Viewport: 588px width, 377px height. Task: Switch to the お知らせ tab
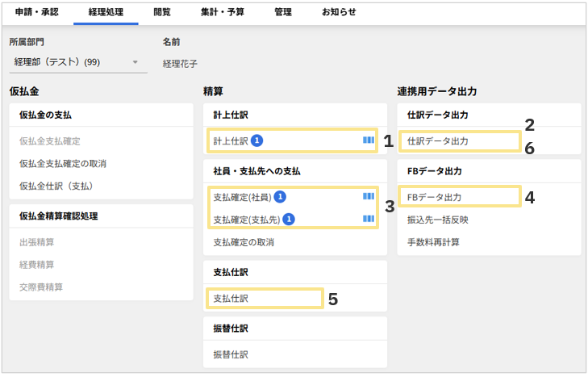coord(339,13)
